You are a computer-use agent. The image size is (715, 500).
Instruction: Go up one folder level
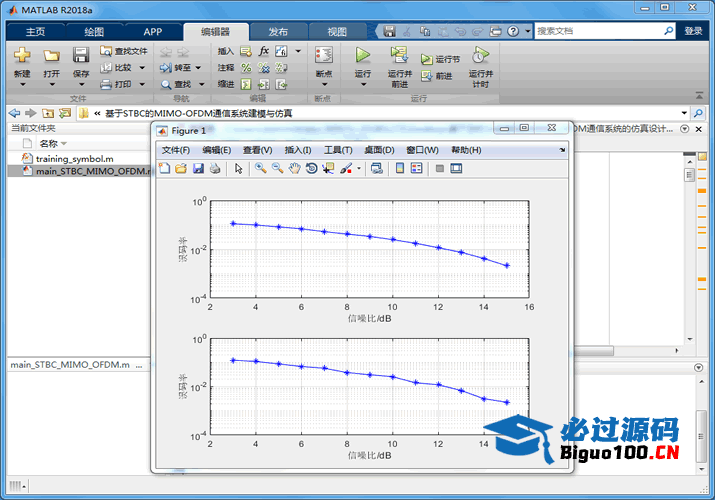(48, 113)
